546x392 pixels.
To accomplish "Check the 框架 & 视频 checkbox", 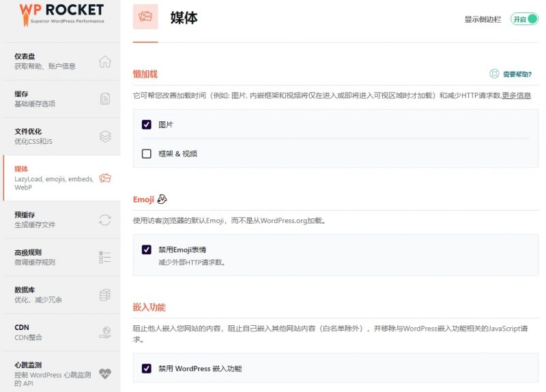I will (x=147, y=154).
